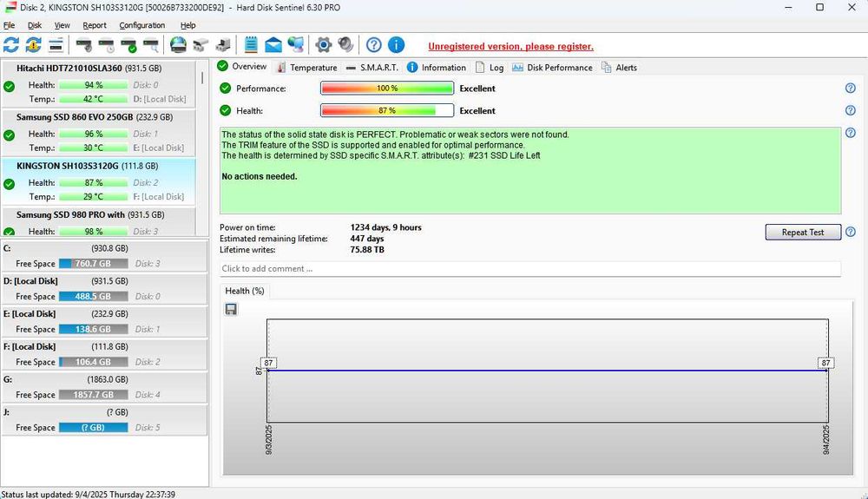This screenshot has height=499, width=868.
Task: Open settings via the gear toolbar icon
Action: tap(323, 45)
